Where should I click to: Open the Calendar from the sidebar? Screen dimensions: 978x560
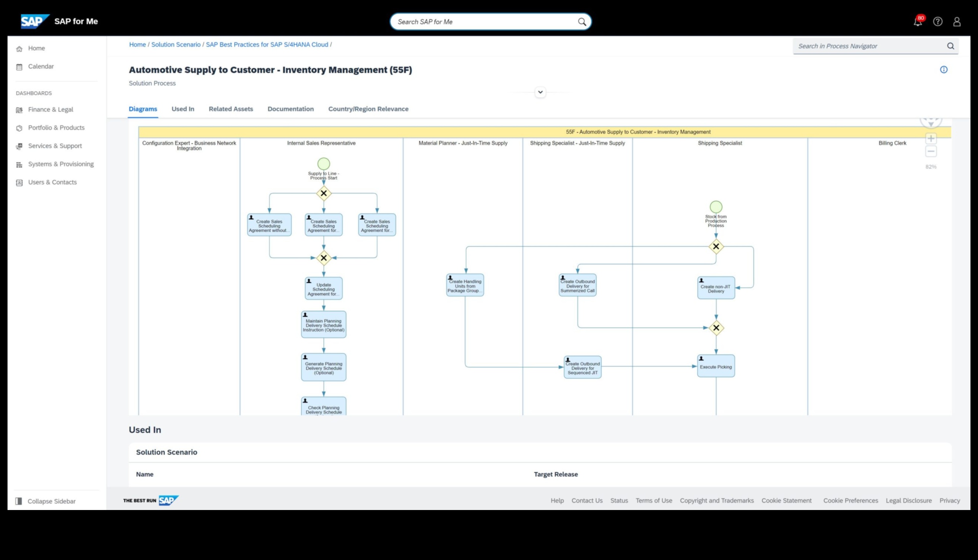19,66
